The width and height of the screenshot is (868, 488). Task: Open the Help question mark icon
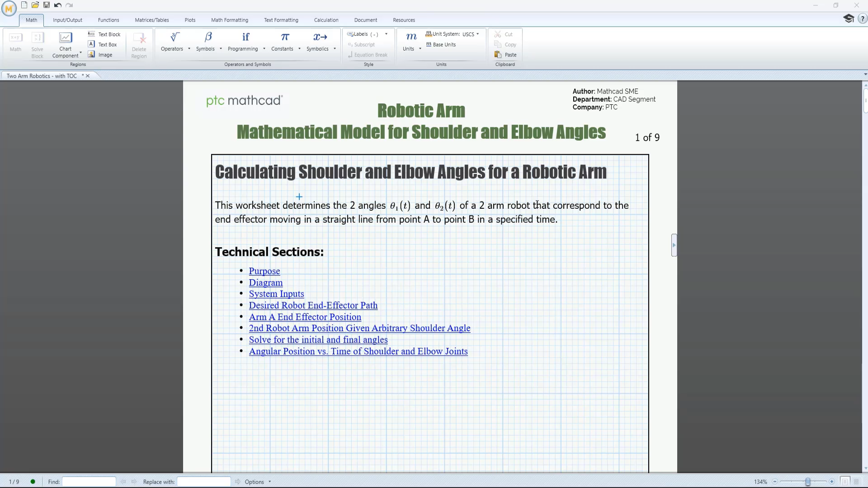point(862,19)
